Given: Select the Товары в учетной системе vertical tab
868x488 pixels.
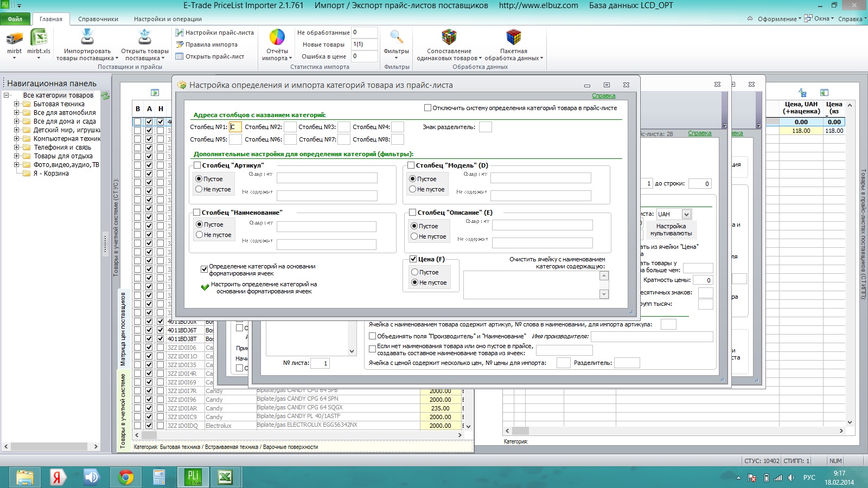Looking at the screenshot, I should [x=123, y=410].
